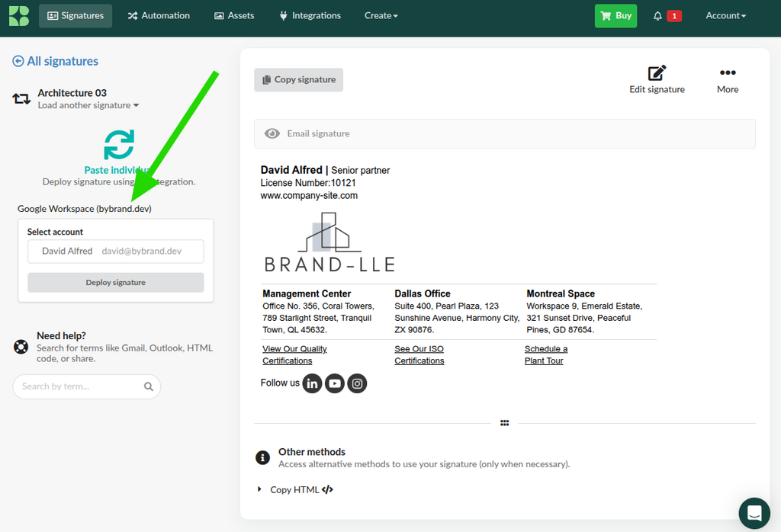Screen dimensions: 781x532
Task: Open See Our ISO Certifications link
Action: point(419,355)
